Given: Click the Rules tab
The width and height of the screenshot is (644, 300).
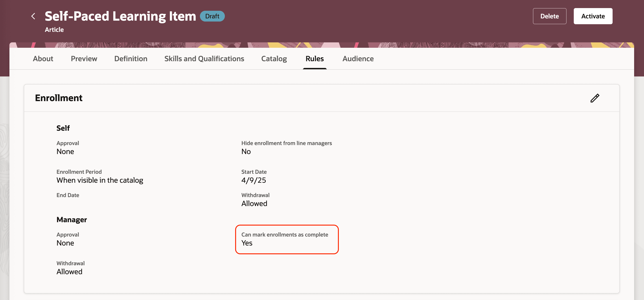Looking at the screenshot, I should [x=315, y=59].
